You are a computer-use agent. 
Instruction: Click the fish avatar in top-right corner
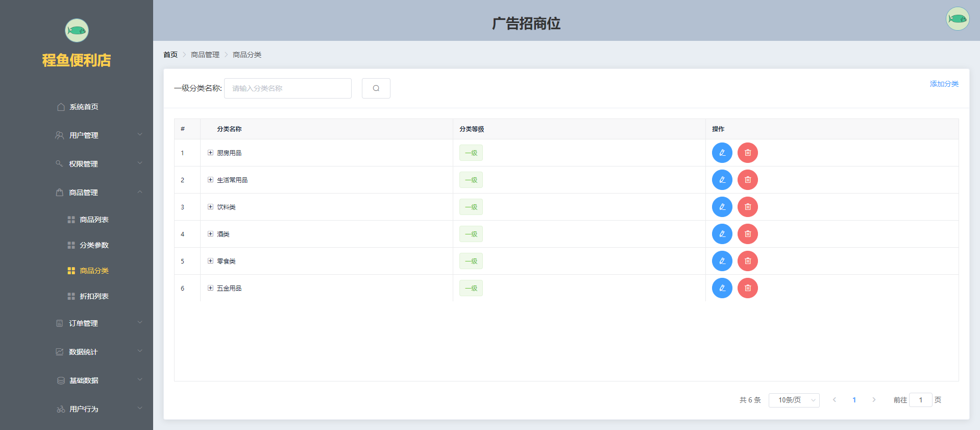[x=957, y=19]
